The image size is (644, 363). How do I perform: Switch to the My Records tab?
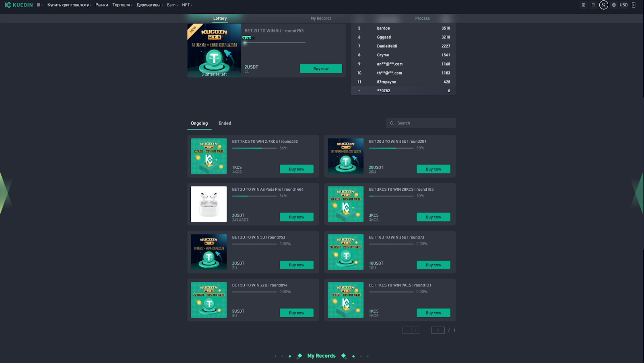point(321,18)
